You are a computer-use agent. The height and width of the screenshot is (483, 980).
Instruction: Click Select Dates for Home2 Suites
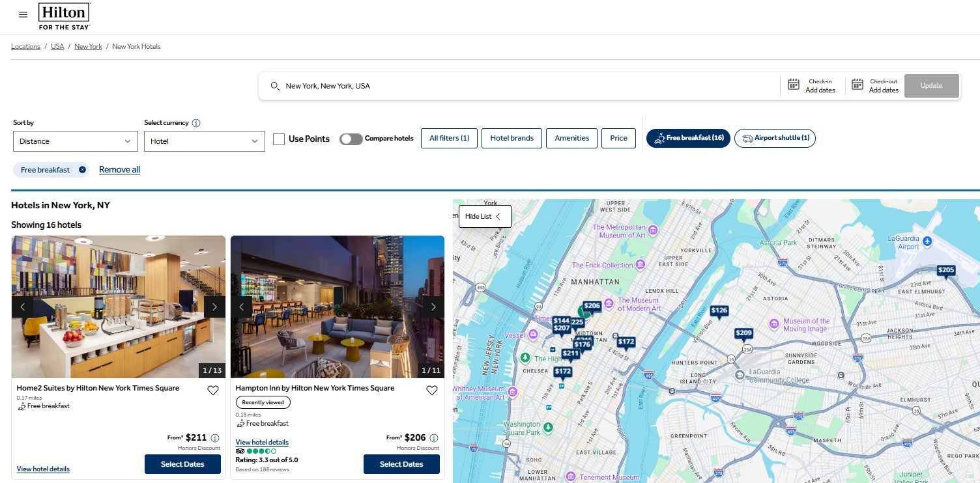(x=182, y=464)
